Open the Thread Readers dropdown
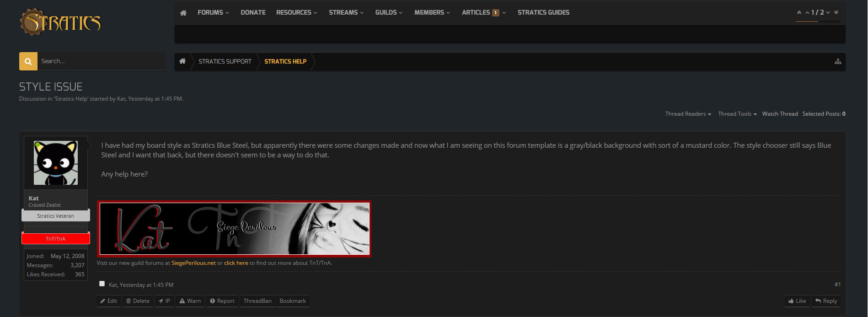The height and width of the screenshot is (317, 868). point(688,114)
